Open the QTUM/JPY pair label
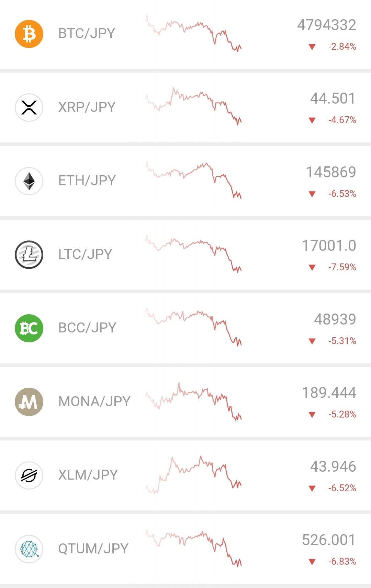 [x=93, y=549]
